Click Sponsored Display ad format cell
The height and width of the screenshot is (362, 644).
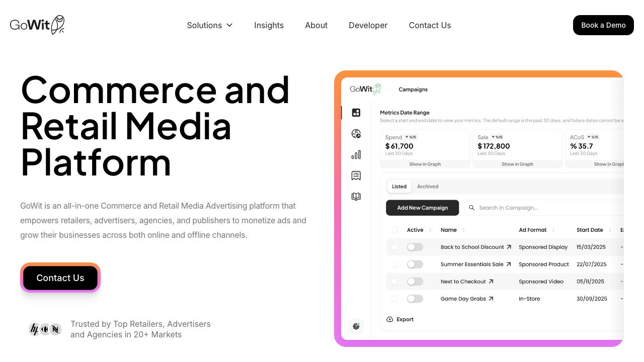pyautogui.click(x=543, y=247)
